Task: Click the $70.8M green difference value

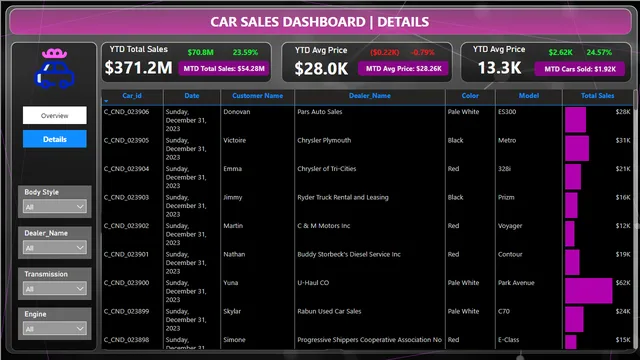Action: [x=200, y=52]
